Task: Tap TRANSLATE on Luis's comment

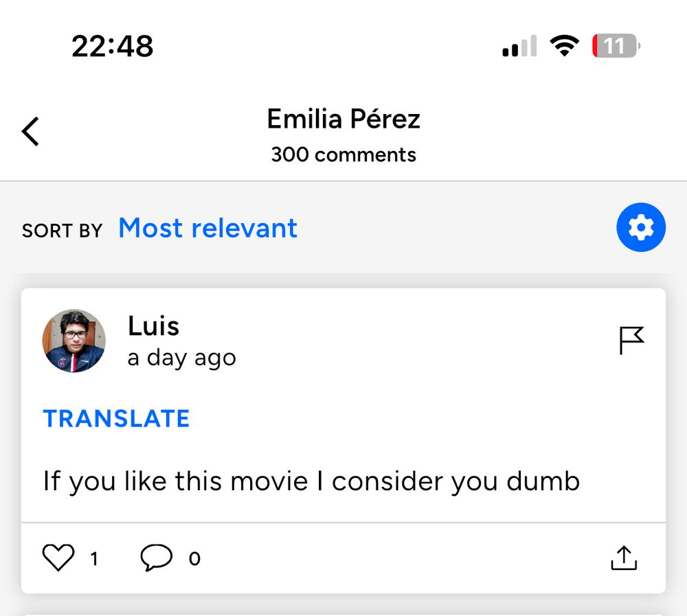Action: click(x=116, y=418)
